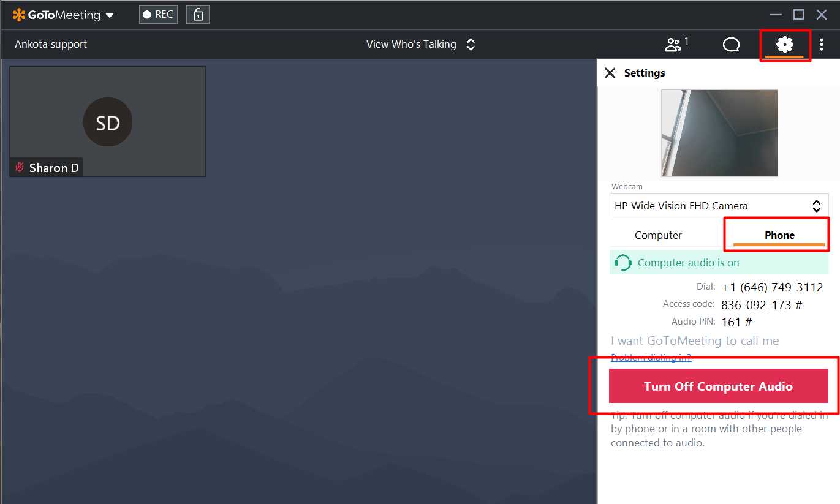Open the GoToMeeting logo menu

63,15
